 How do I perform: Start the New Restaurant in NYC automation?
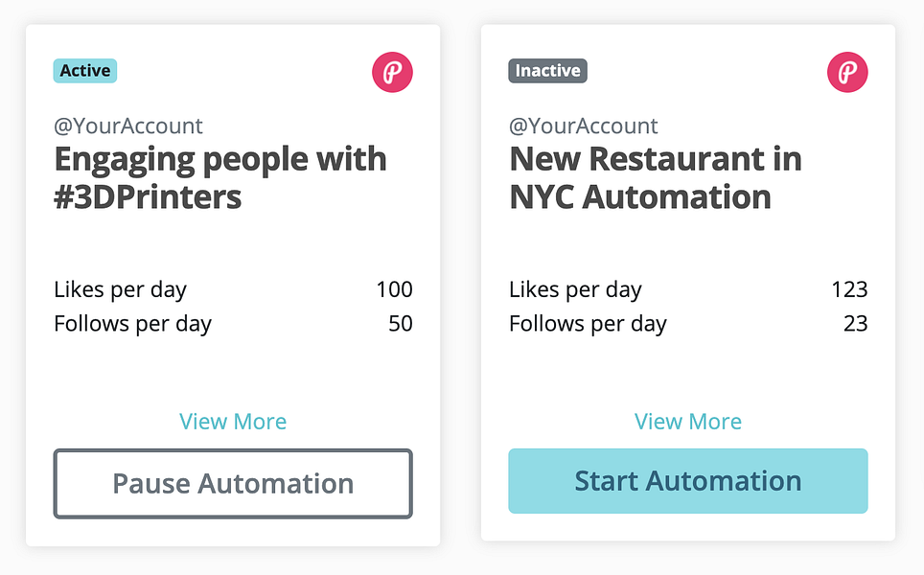[687, 481]
